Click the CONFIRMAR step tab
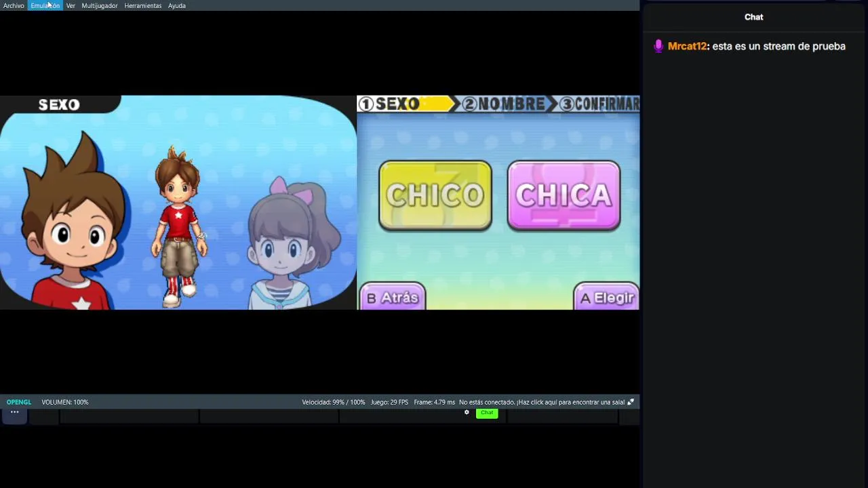The width and height of the screenshot is (868, 488). click(x=599, y=104)
